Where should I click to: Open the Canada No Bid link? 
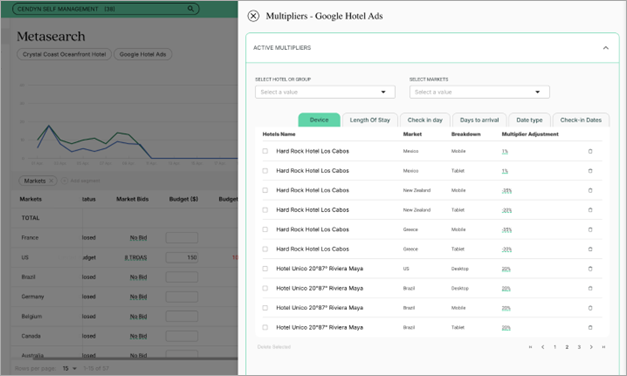[138, 336]
